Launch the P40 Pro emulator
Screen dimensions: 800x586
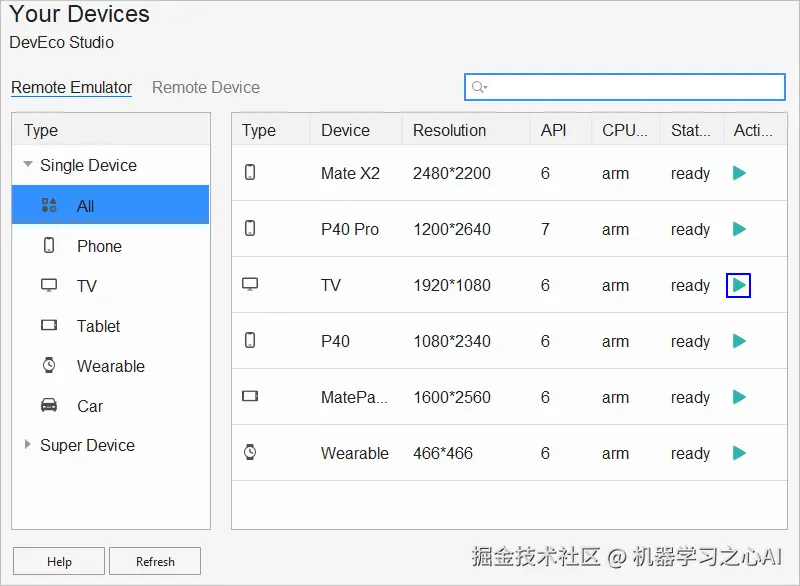(739, 229)
